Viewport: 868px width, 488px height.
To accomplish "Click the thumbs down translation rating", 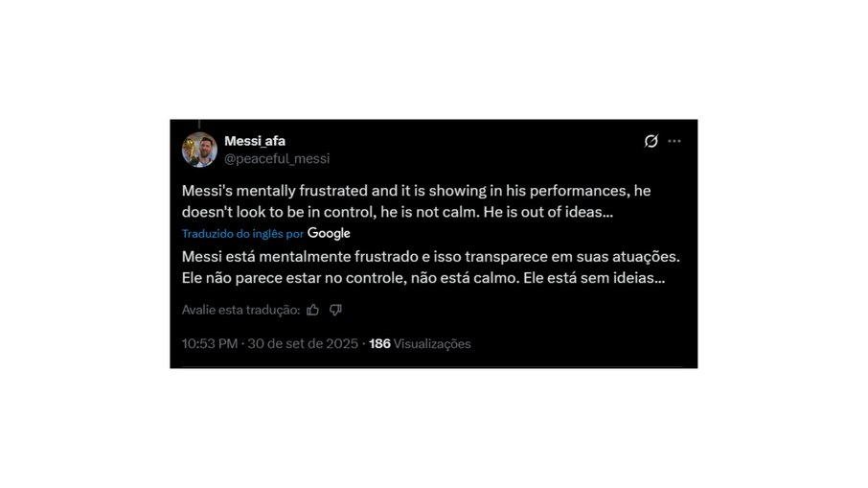I will [x=335, y=310].
